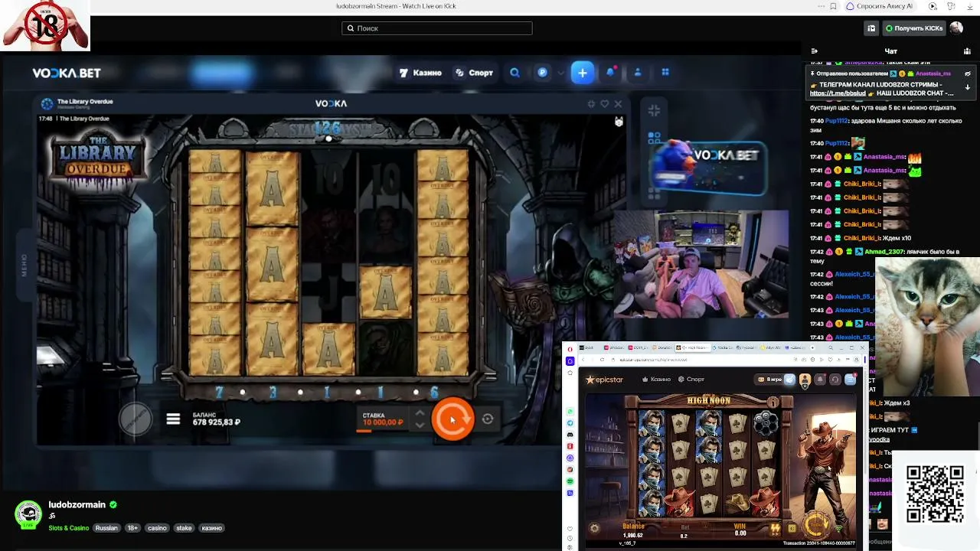980x551 pixels.
Task: Open the Vodka.bet apps grid icon
Action: coord(665,73)
